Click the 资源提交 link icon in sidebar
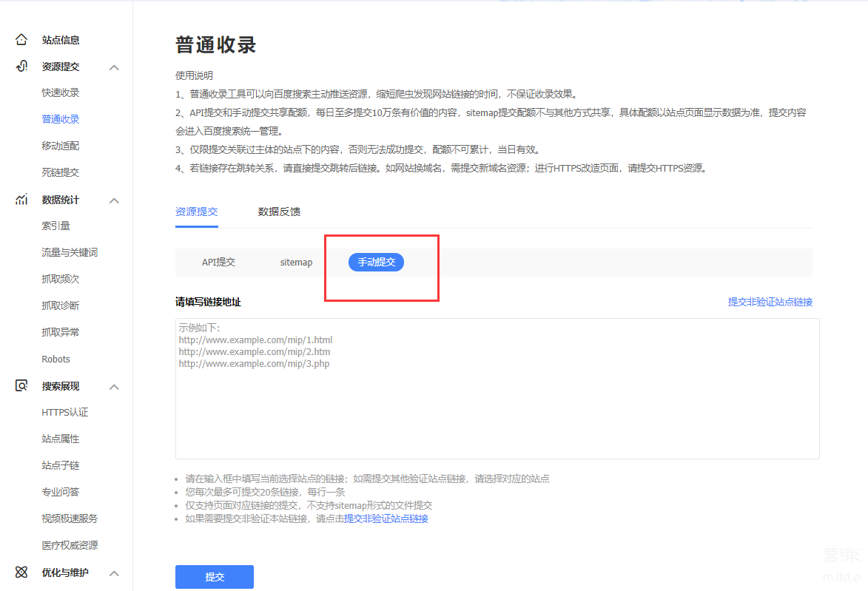This screenshot has width=868, height=591. (x=21, y=67)
